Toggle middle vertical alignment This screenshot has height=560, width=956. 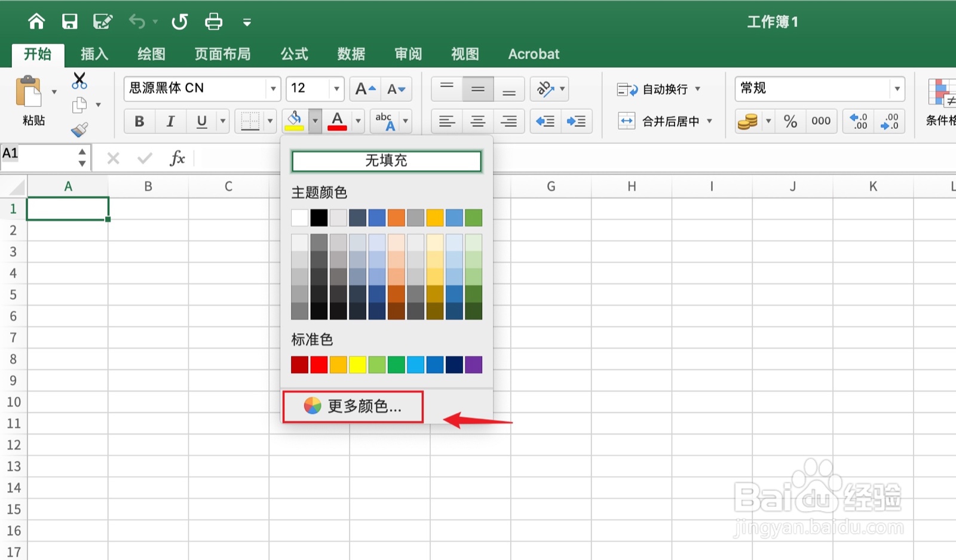(478, 89)
